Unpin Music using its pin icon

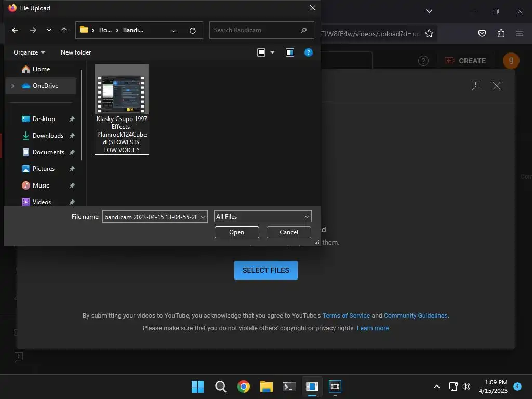(x=72, y=185)
